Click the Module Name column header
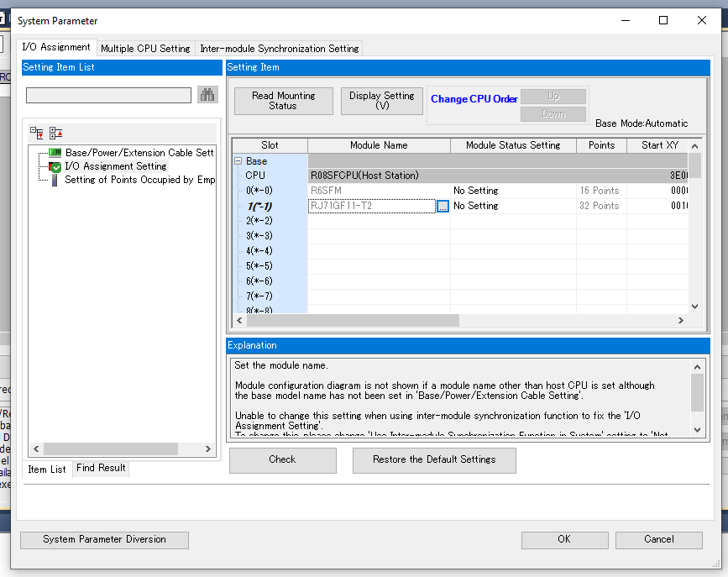This screenshot has height=577, width=728. click(379, 145)
